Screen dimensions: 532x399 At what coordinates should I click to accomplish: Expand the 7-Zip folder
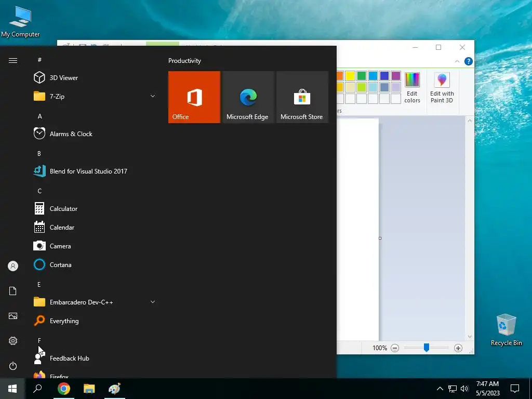(95, 96)
